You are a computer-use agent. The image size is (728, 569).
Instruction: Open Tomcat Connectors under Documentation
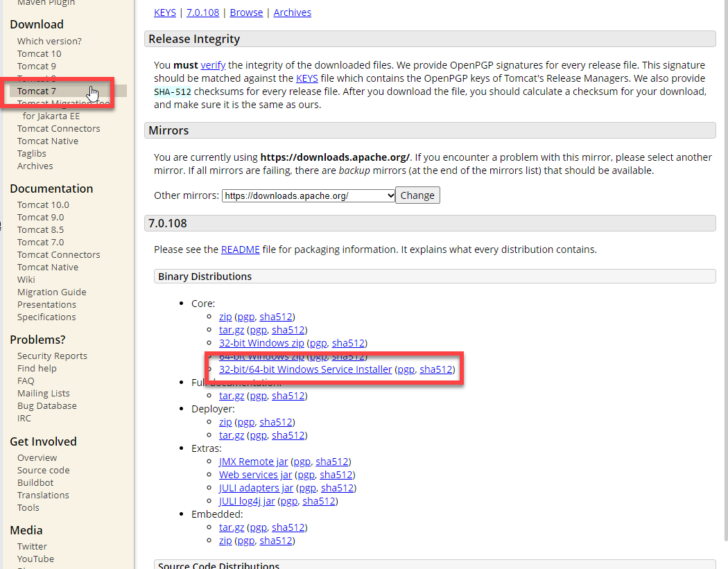tap(58, 255)
